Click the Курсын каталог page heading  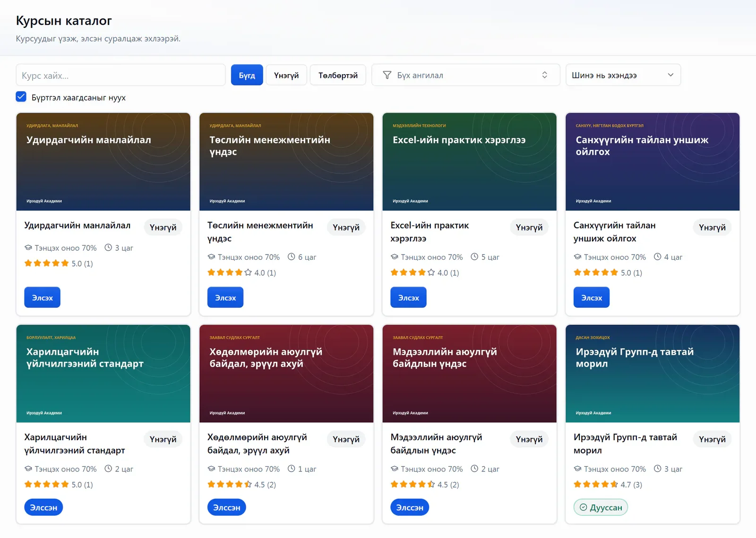click(64, 21)
